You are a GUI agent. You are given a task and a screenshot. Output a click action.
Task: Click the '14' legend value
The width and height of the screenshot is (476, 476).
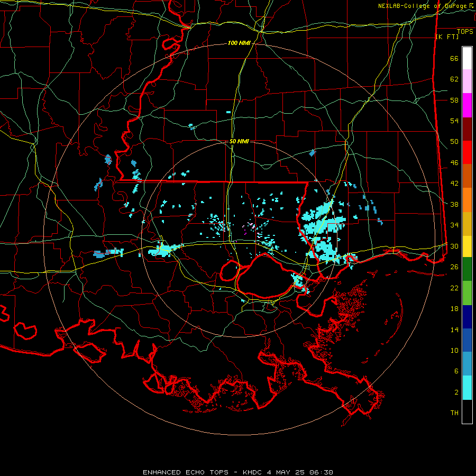(454, 329)
